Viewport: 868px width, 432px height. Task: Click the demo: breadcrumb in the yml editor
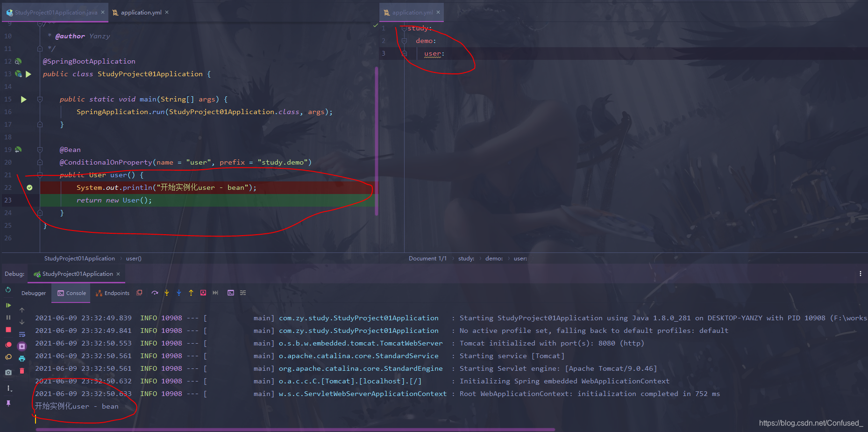(494, 259)
